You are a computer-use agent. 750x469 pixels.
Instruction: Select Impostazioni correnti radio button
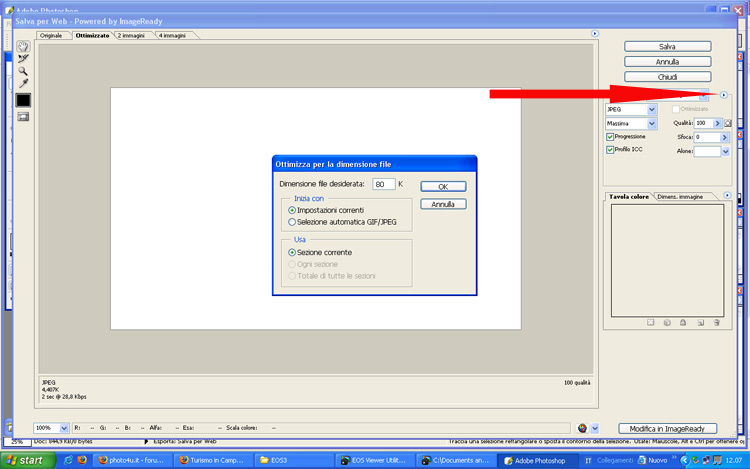[292, 211]
